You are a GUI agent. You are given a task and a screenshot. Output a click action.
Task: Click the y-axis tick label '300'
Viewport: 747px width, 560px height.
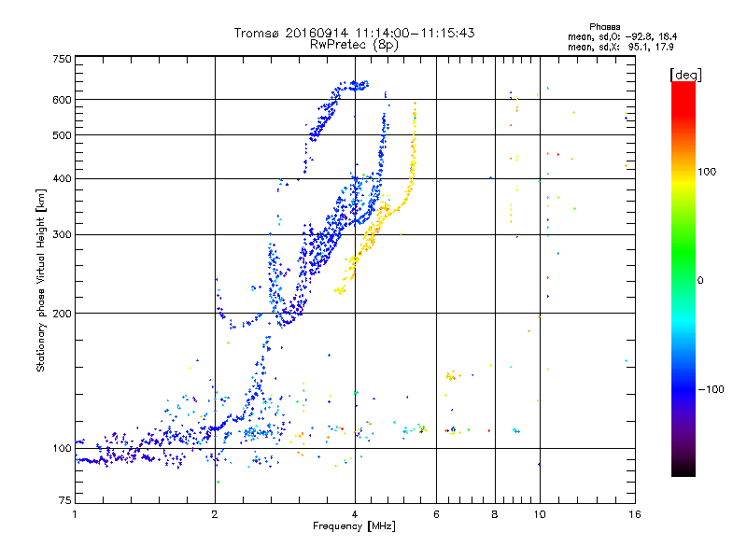(62, 234)
